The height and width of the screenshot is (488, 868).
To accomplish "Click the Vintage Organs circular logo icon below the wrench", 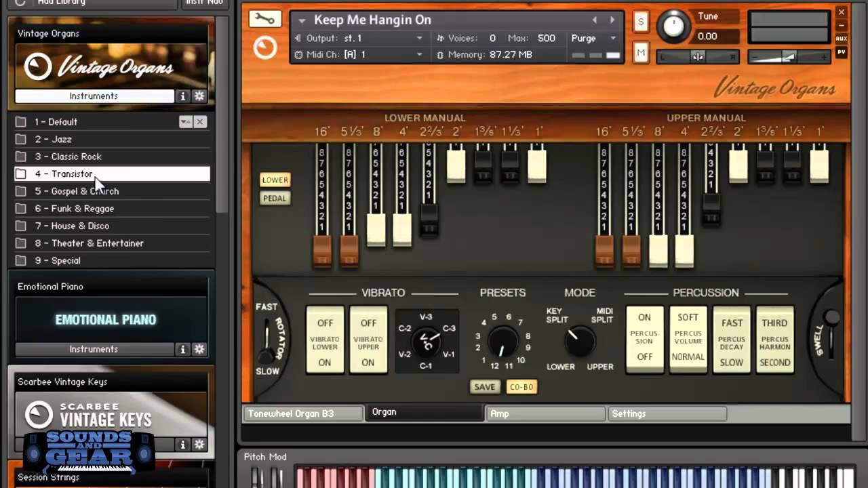I will [264, 47].
